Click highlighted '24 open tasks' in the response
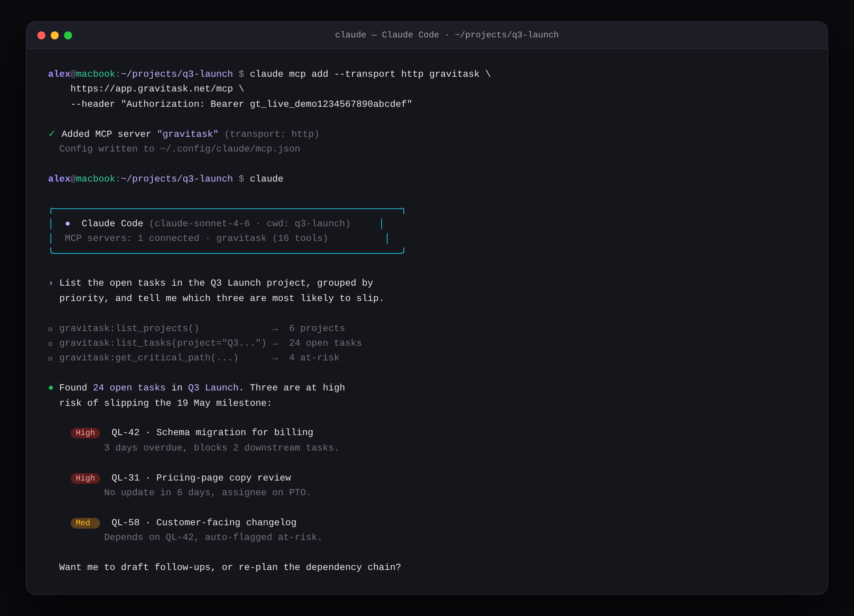This screenshot has width=854, height=616. (129, 388)
